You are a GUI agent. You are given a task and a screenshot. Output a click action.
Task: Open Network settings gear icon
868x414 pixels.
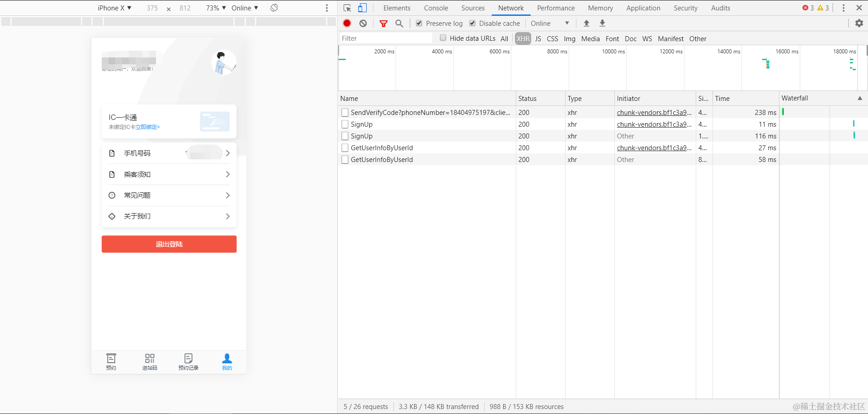tap(859, 23)
